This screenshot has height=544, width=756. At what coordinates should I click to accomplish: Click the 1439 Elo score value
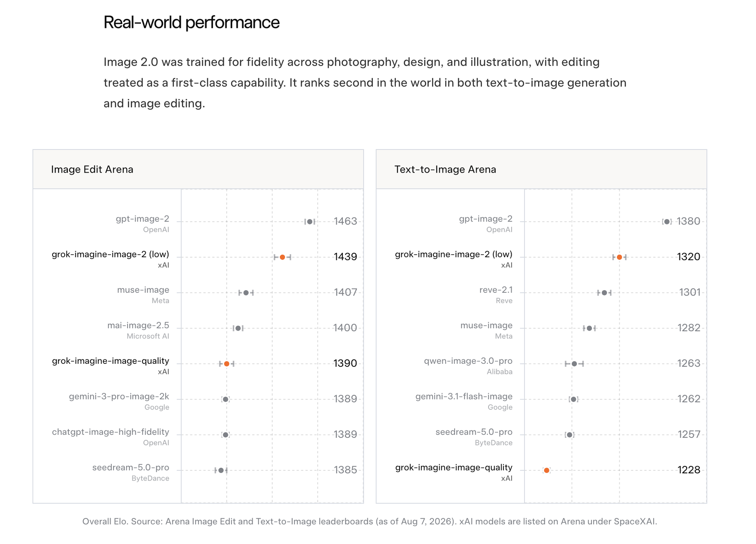(345, 257)
